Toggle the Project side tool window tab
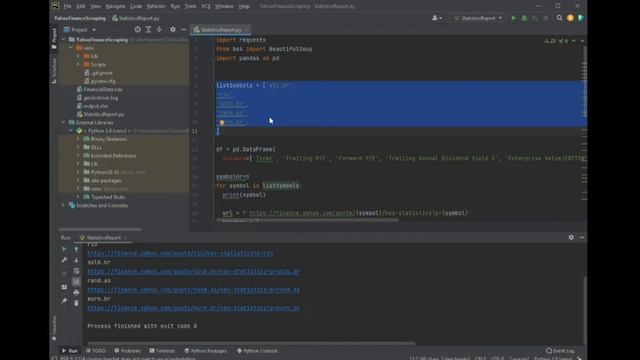 (54, 39)
